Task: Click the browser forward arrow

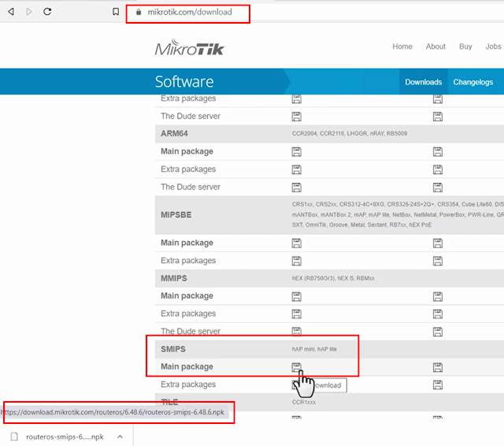Action: 29,12
